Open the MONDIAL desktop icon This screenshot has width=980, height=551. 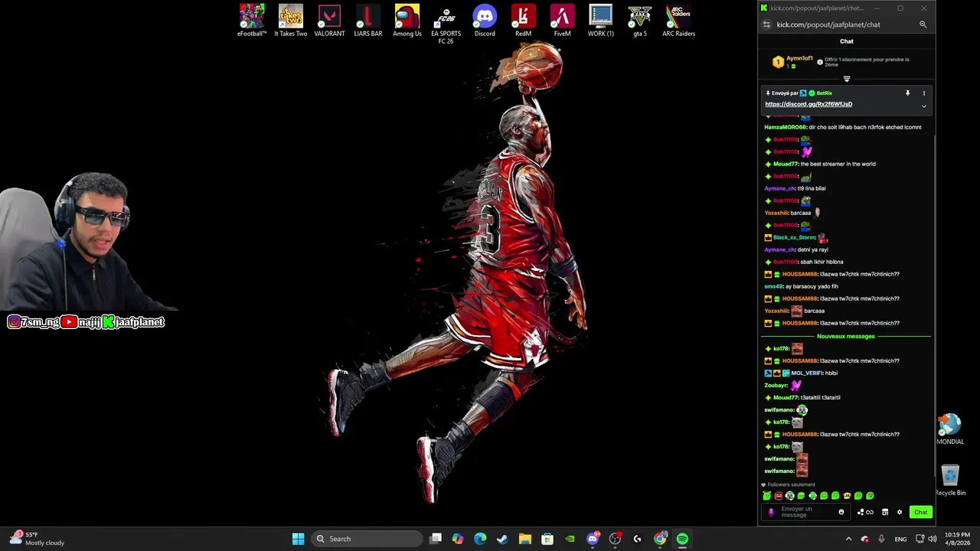(x=950, y=429)
